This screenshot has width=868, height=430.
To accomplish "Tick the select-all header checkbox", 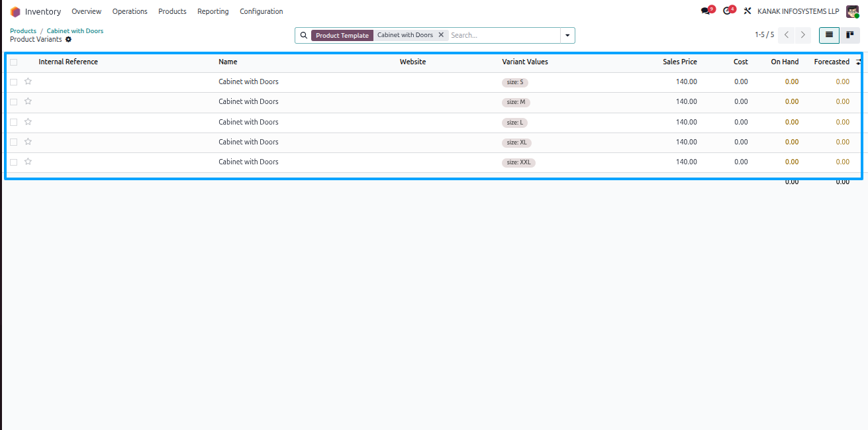I will pyautogui.click(x=13, y=62).
